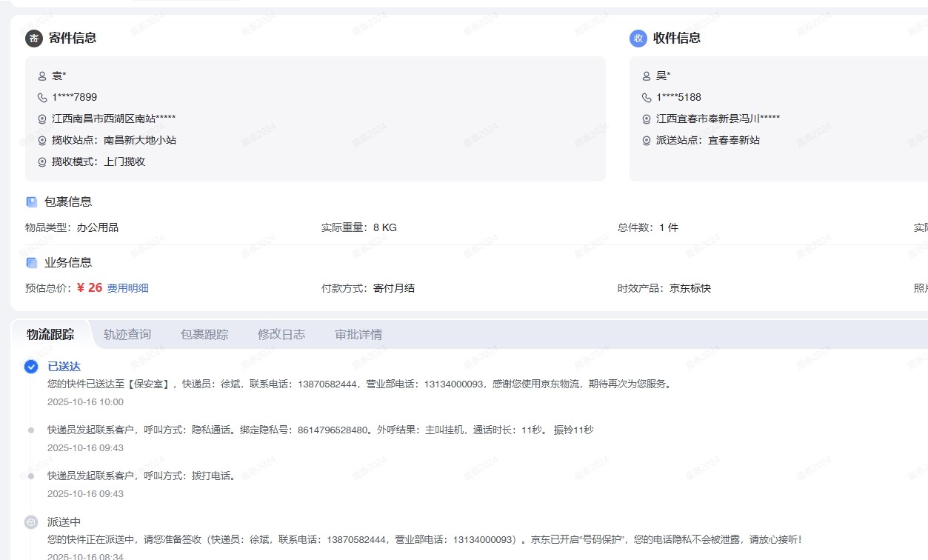Click the 包裹信息 section icon

click(x=32, y=202)
